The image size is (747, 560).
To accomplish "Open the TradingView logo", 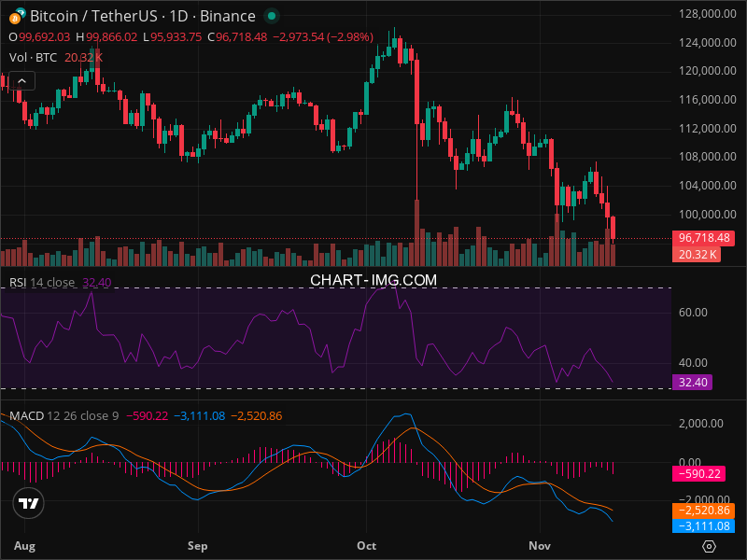I will (29, 503).
